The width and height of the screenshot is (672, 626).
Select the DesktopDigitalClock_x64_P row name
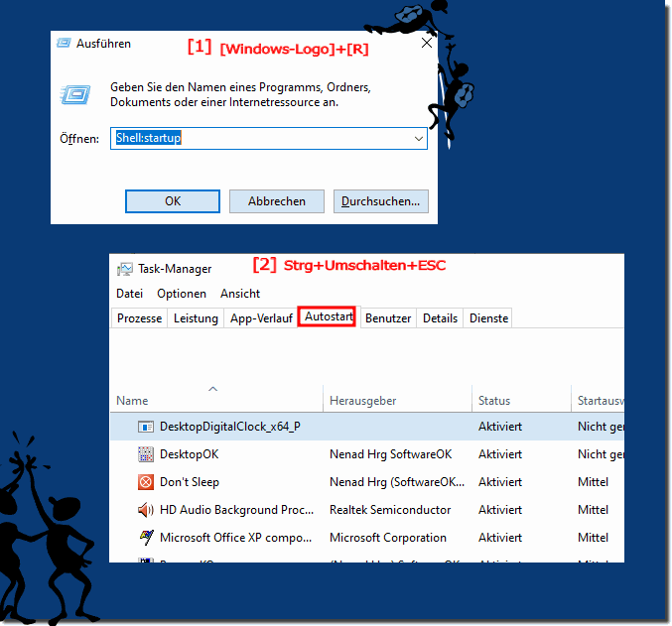230,427
